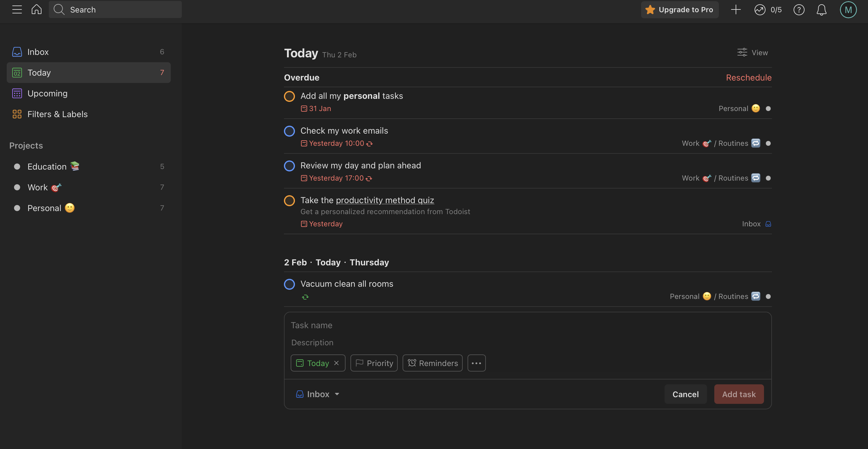The height and width of the screenshot is (449, 868).
Task: Check off 'Add all my personal tasks'
Action: [x=289, y=96]
